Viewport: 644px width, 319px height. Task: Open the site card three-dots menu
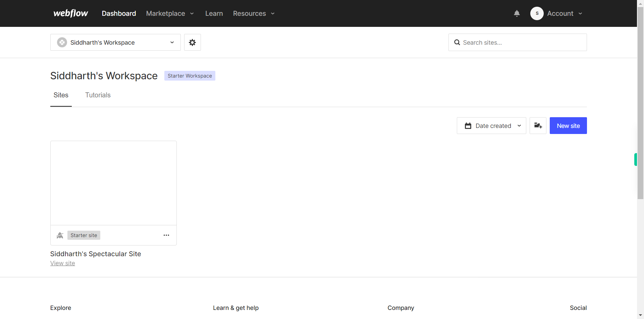[166, 235]
